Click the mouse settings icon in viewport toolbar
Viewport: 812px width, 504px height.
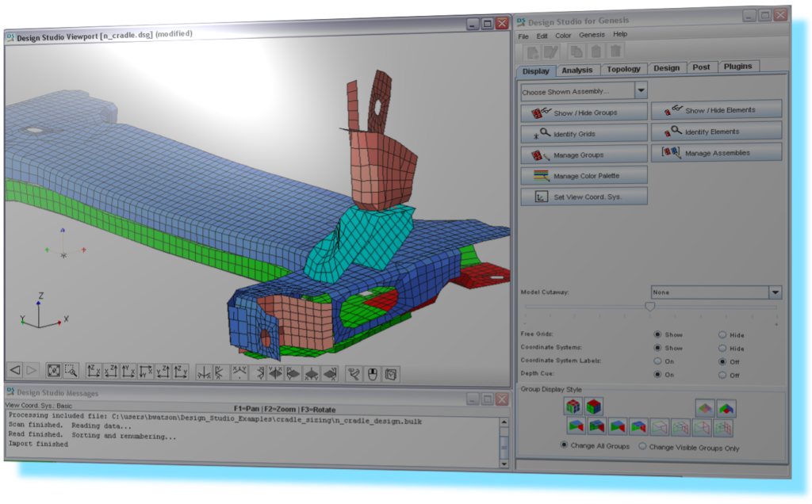tap(373, 374)
